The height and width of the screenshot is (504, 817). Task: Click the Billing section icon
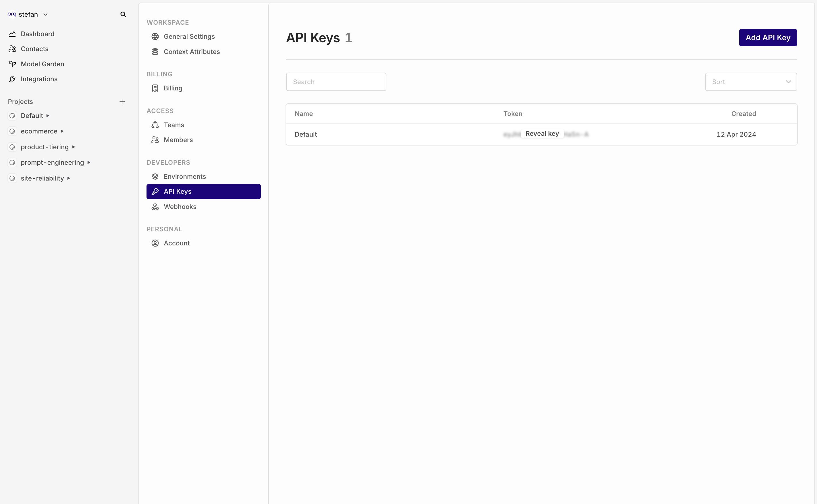click(155, 88)
